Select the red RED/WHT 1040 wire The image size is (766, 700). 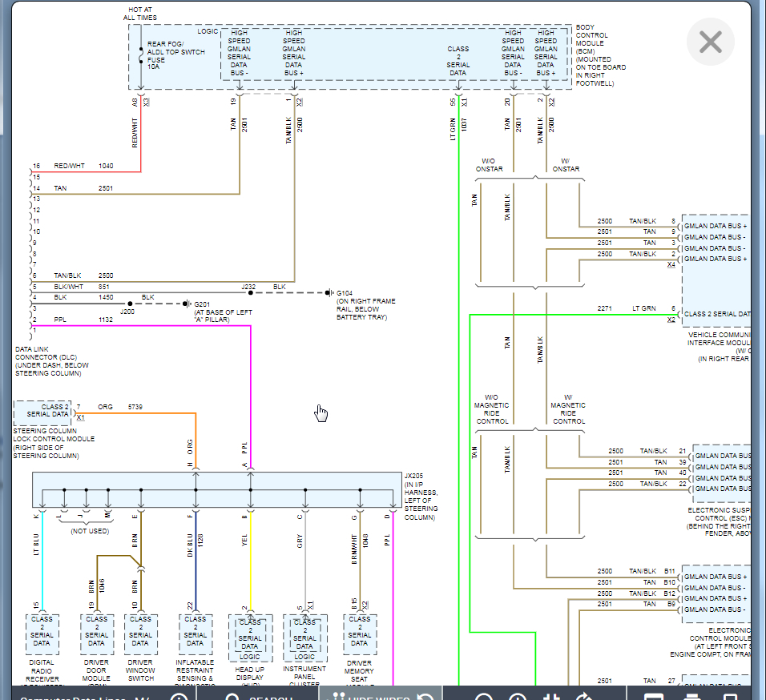tap(96, 171)
